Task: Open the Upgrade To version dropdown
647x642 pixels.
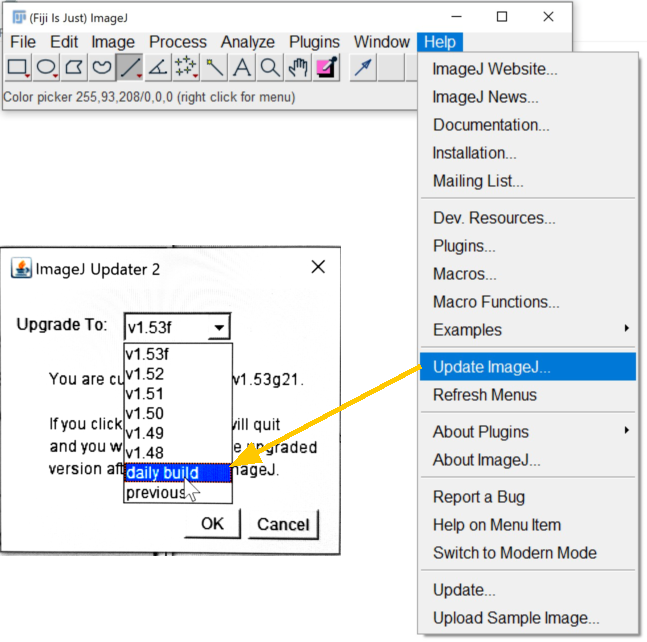Action: tap(177, 327)
